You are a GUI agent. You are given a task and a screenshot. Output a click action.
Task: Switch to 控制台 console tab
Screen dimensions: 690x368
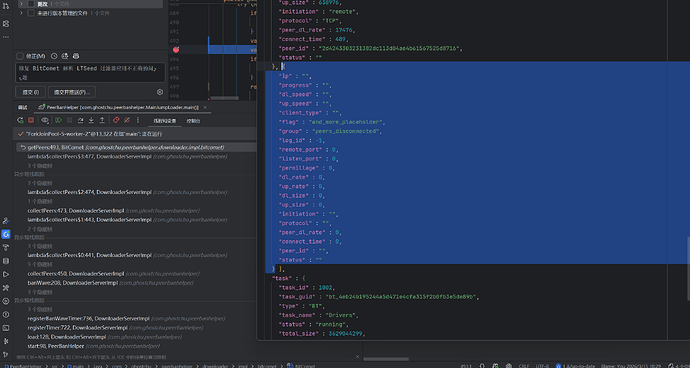coord(193,121)
